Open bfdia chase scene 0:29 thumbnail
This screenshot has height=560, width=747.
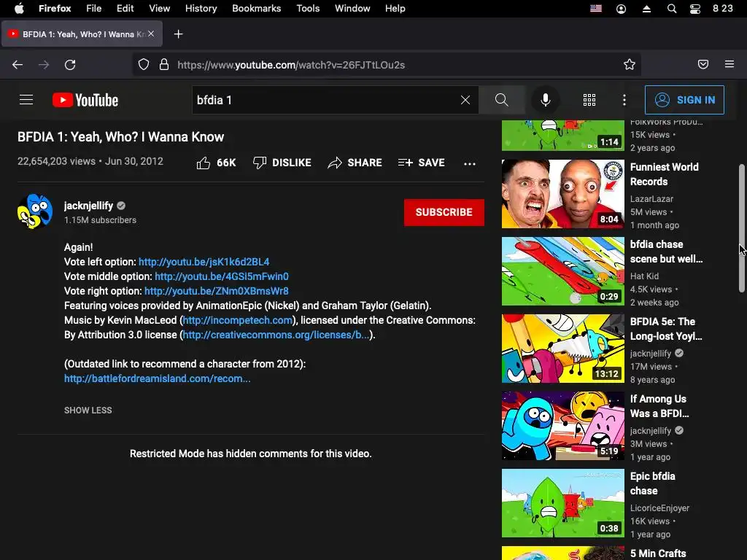[x=562, y=271]
